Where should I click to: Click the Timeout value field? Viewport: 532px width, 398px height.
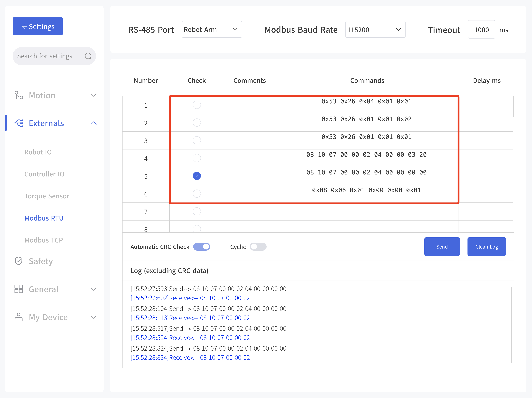[x=482, y=30]
